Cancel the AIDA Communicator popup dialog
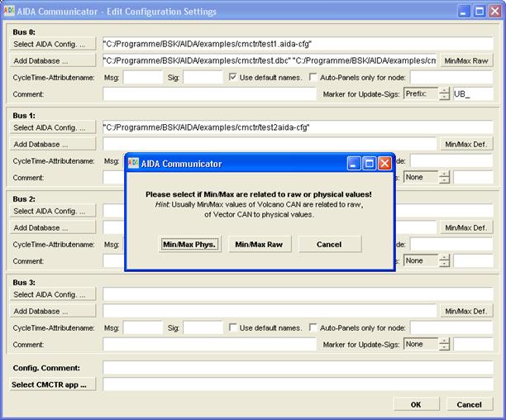 [330, 244]
